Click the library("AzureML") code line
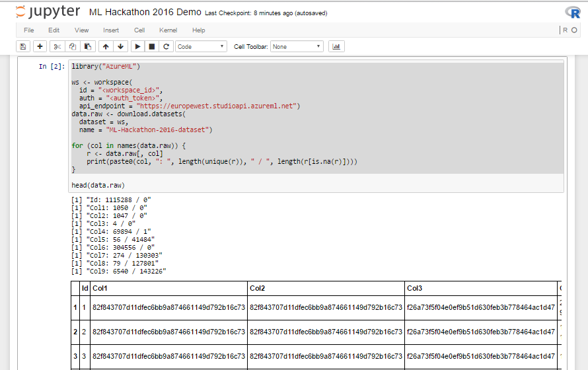588x370 pixels. pyautogui.click(x=106, y=66)
